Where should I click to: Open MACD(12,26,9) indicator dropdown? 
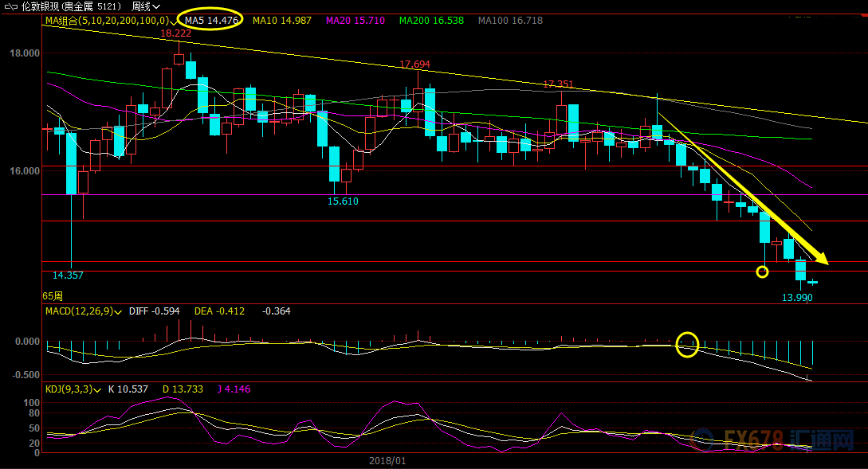tap(117, 312)
